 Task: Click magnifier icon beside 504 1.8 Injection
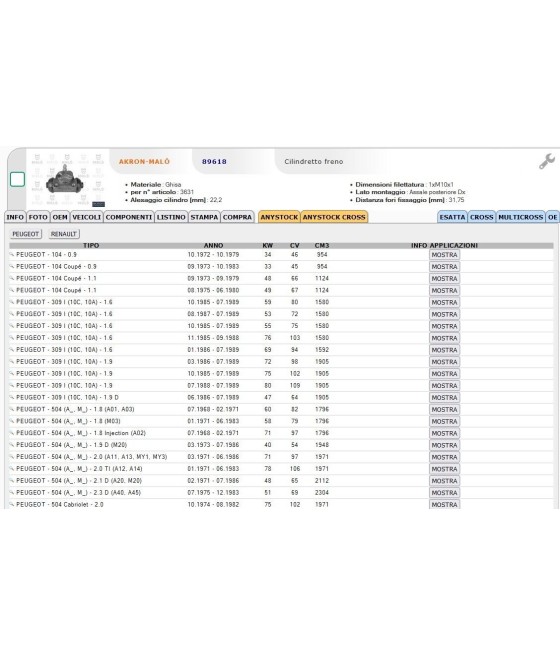point(12,433)
